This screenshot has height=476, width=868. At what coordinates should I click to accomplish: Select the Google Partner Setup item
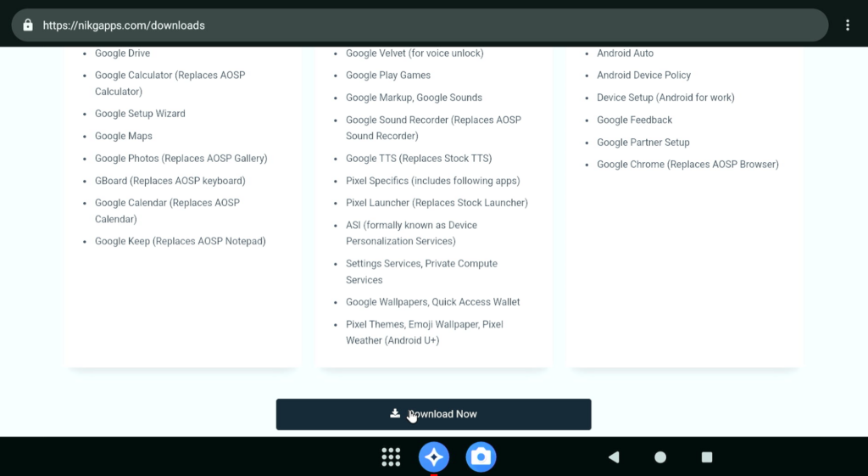[643, 143]
